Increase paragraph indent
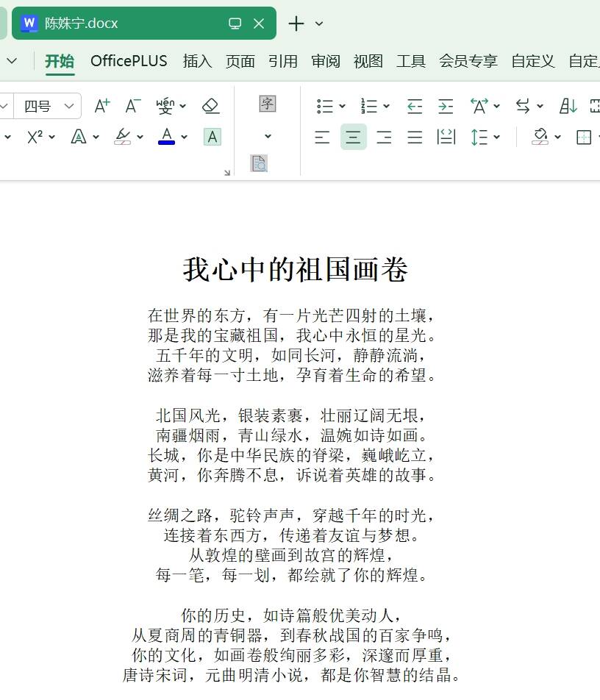Image resolution: width=600 pixels, height=700 pixels. pos(446,106)
